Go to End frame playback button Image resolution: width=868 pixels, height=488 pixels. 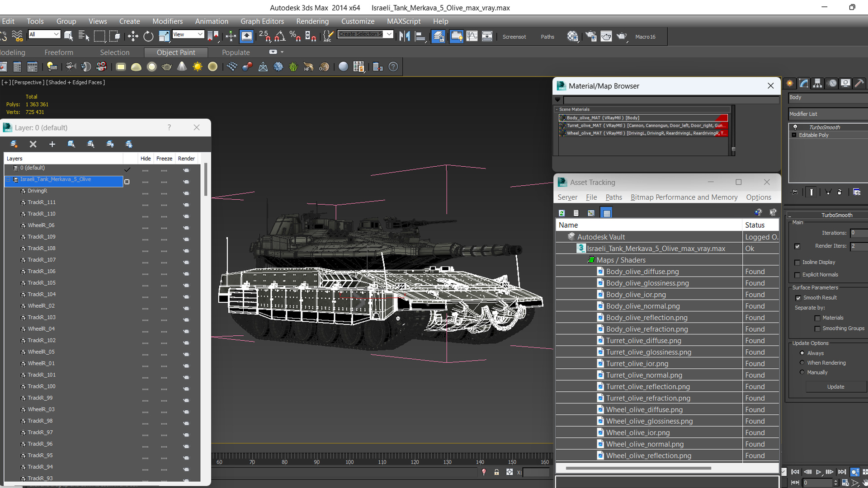point(842,472)
